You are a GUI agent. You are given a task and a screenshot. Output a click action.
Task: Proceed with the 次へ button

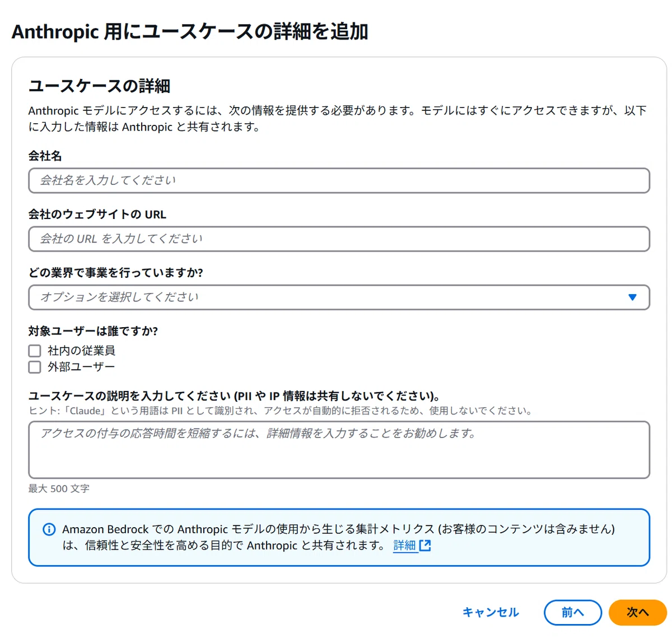point(637,612)
